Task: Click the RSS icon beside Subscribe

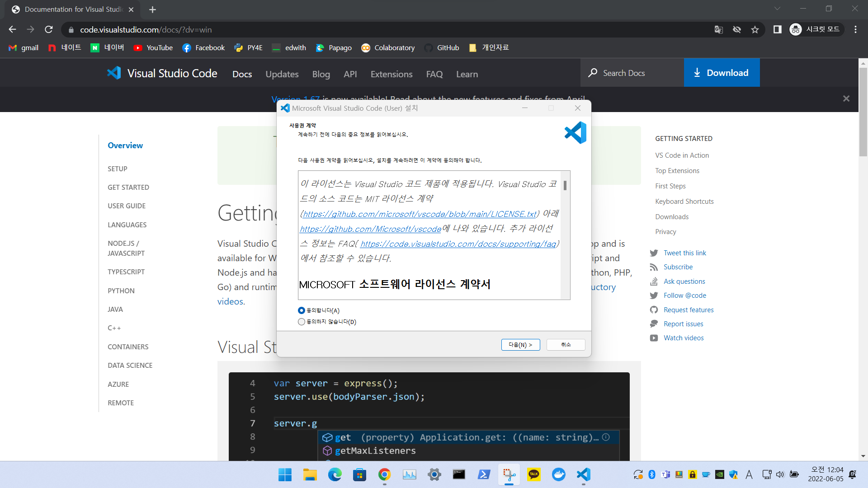Action: pos(654,267)
